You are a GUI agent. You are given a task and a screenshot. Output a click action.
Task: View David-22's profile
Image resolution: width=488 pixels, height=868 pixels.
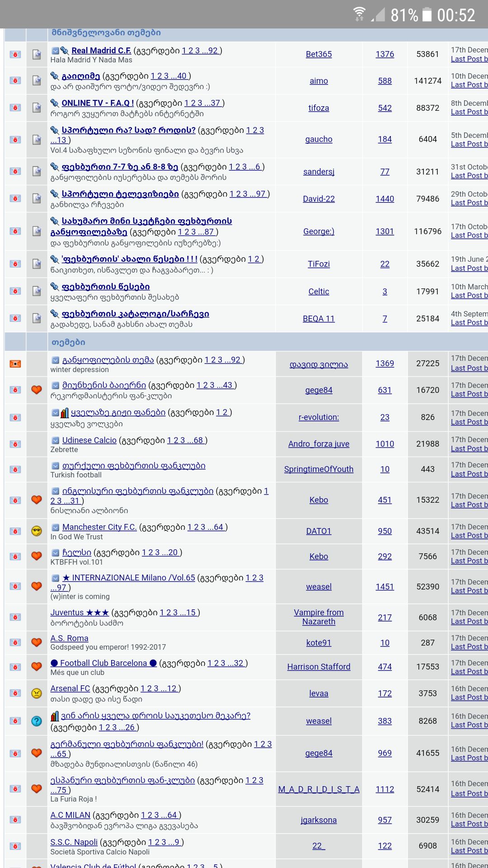[319, 199]
